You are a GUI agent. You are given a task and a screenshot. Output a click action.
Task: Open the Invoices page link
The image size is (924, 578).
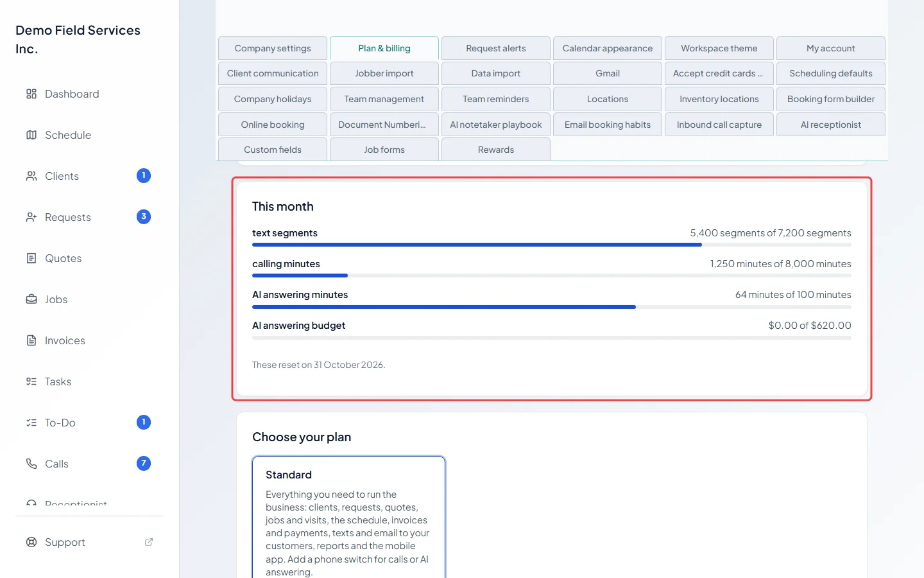(89, 340)
